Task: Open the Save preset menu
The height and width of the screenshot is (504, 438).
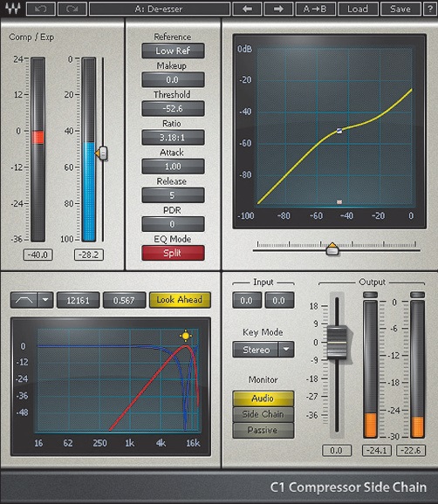Action: [x=400, y=9]
